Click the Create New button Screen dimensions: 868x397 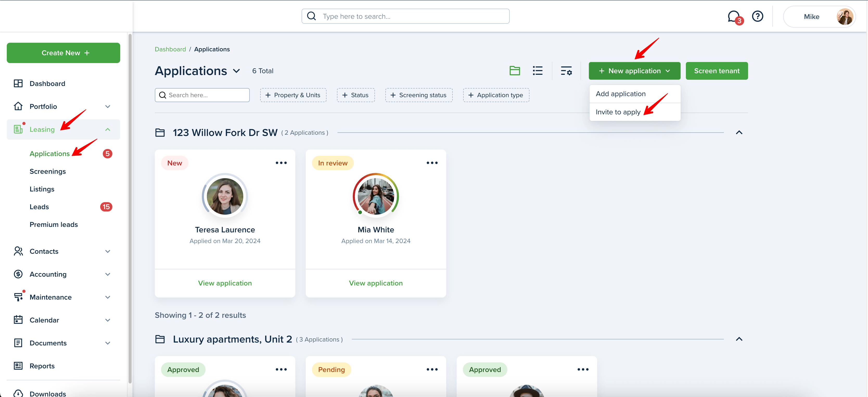63,53
